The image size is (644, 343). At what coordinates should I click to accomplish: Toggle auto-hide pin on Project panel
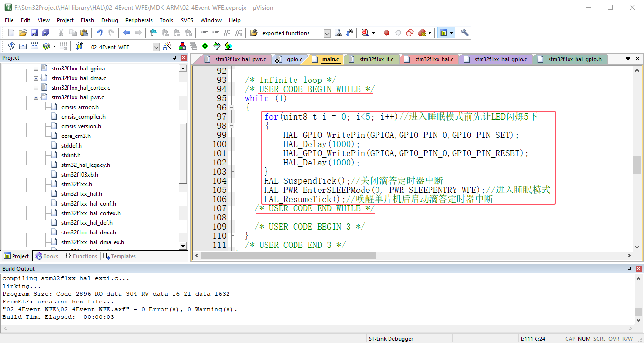(175, 58)
